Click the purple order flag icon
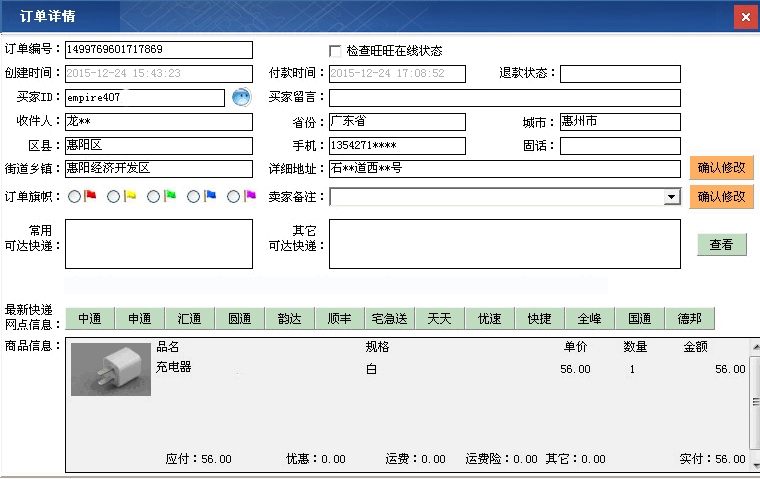Screen dimensions: 760x479 click(x=250, y=197)
